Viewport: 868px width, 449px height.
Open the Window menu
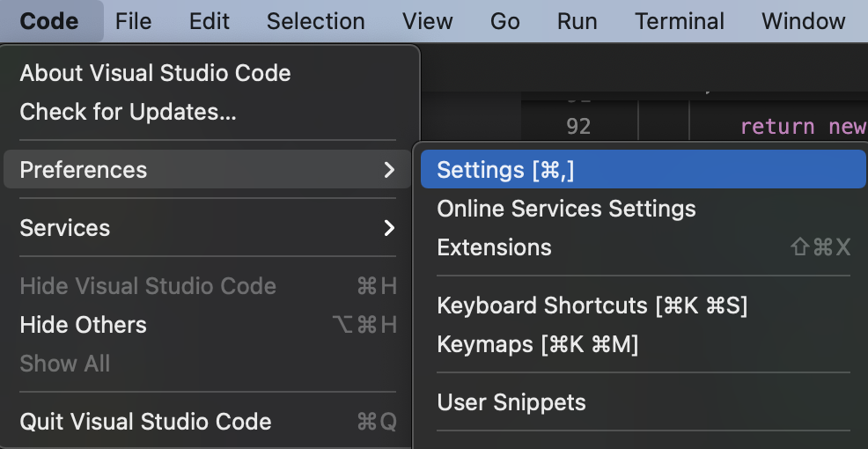[803, 21]
